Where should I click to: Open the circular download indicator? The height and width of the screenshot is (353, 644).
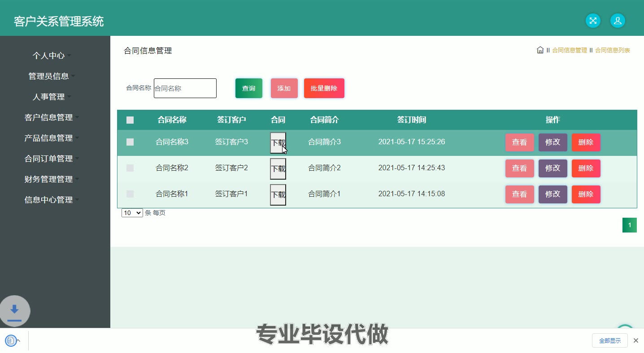[x=14, y=311]
